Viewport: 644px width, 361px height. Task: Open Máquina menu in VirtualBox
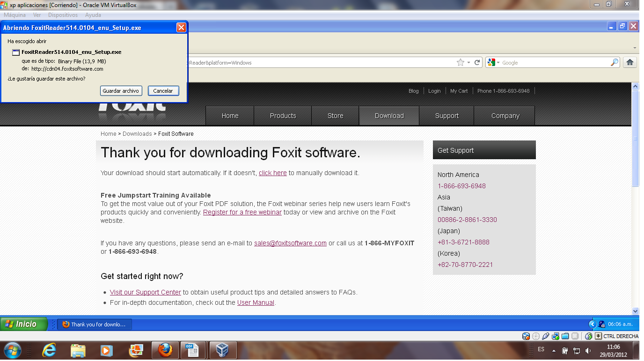coord(15,15)
